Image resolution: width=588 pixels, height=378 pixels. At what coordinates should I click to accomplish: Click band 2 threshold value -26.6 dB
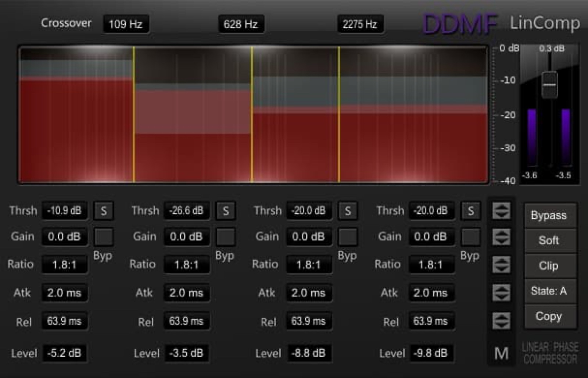point(186,211)
